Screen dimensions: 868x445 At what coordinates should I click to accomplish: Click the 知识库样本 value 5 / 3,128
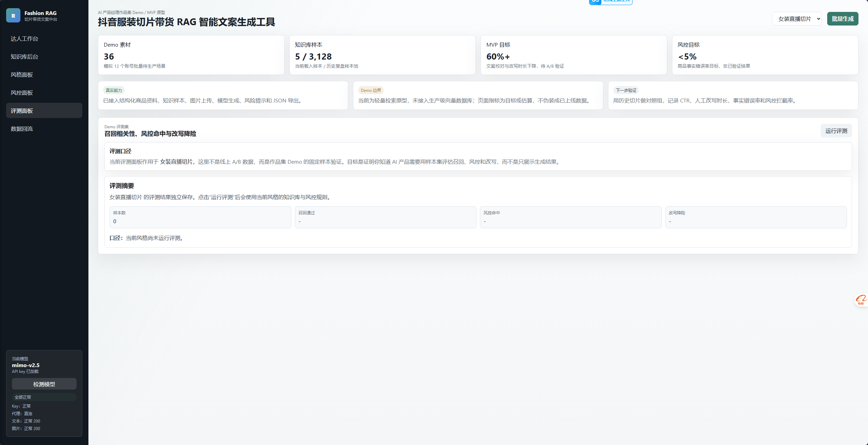pyautogui.click(x=313, y=56)
